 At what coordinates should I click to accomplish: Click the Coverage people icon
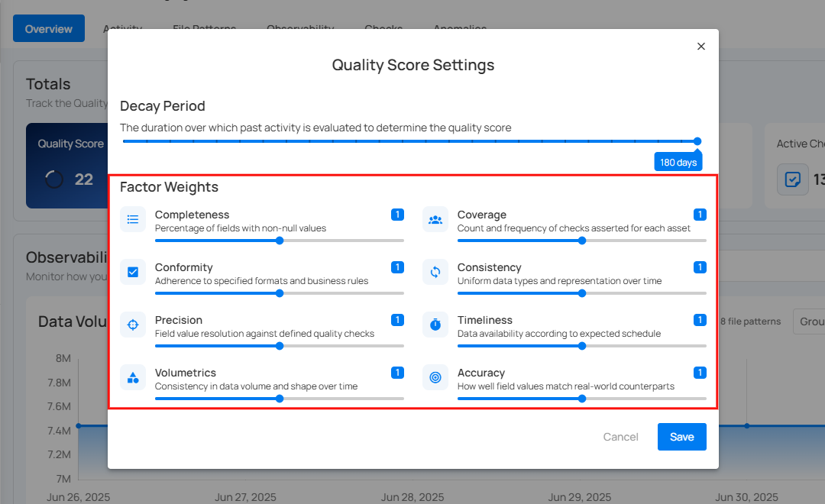(x=435, y=219)
